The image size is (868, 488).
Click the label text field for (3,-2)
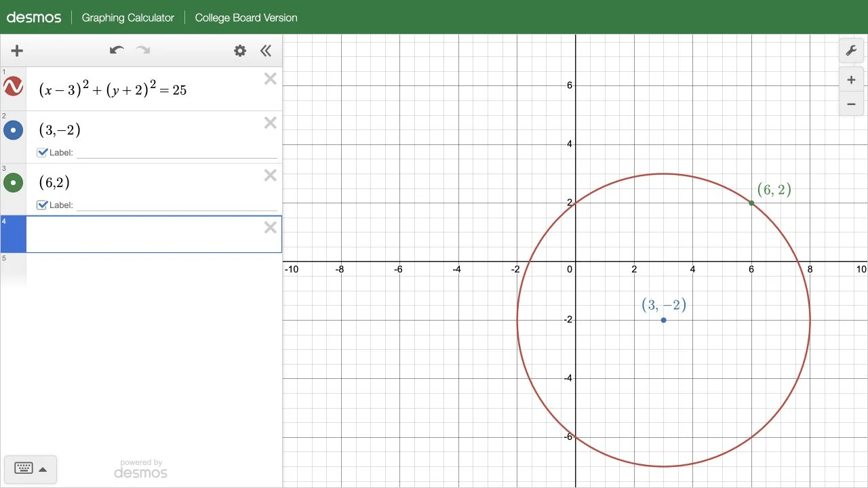pos(177,152)
